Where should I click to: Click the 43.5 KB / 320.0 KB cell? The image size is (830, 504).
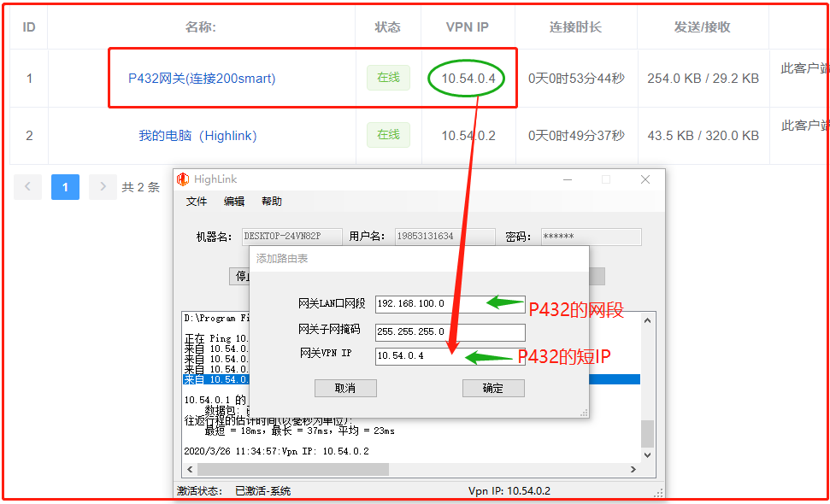click(703, 136)
